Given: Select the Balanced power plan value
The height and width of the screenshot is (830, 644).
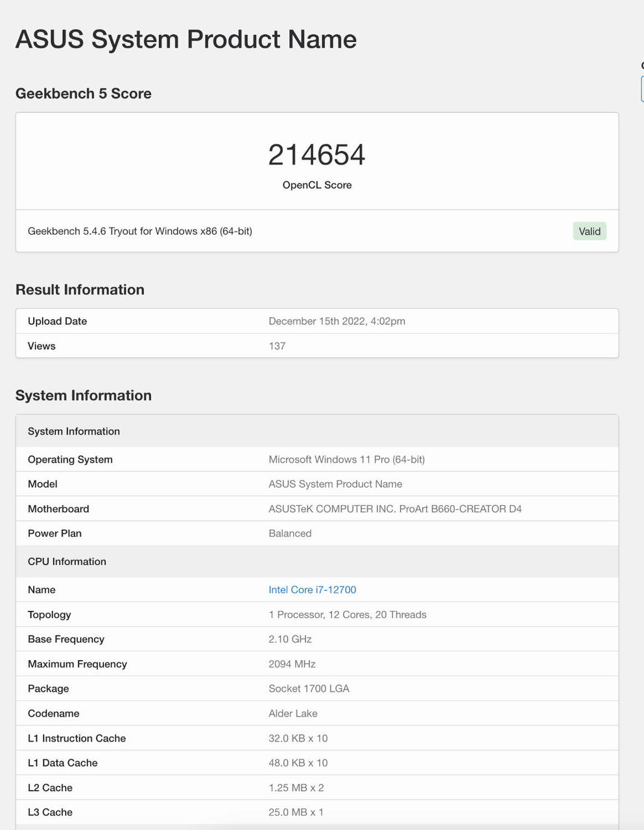Looking at the screenshot, I should coord(290,533).
